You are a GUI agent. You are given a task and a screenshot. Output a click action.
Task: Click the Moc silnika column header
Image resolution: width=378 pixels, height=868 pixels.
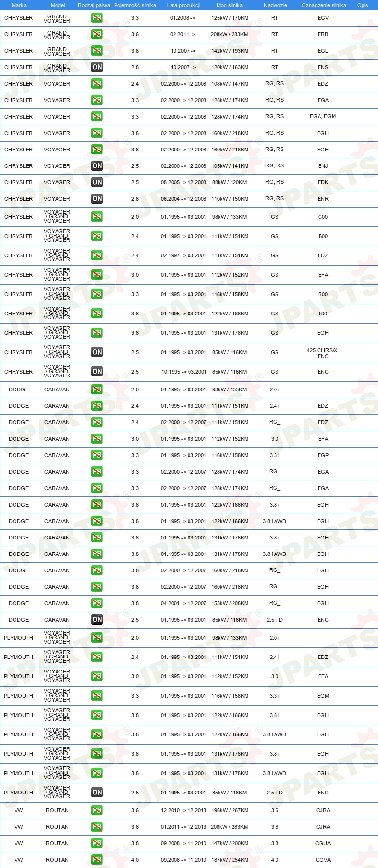click(x=230, y=5)
